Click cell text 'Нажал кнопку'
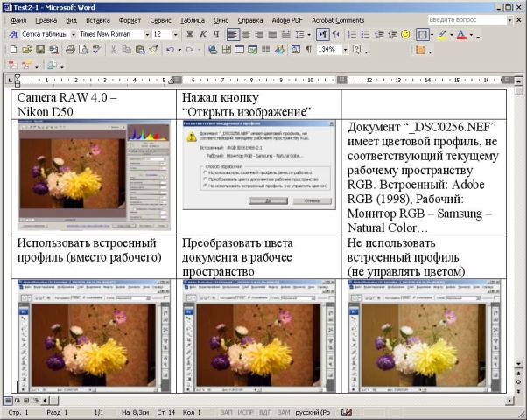Screen dimensions: 527x420 point(221,97)
